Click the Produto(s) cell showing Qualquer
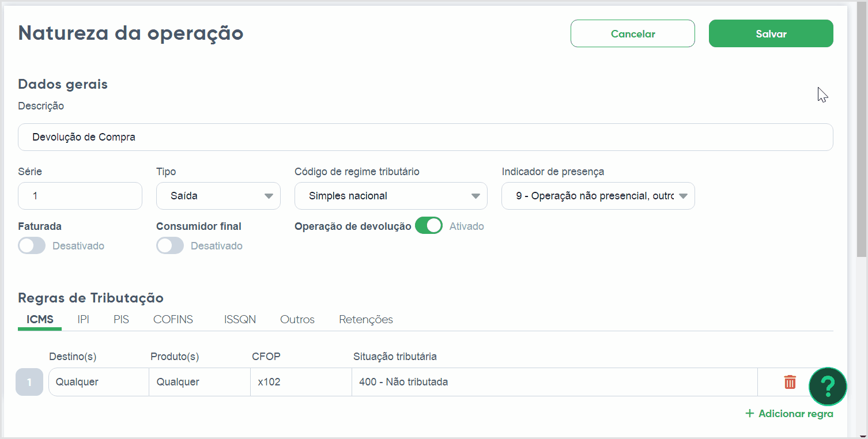Screen dimensions: 868x439 point(199,382)
